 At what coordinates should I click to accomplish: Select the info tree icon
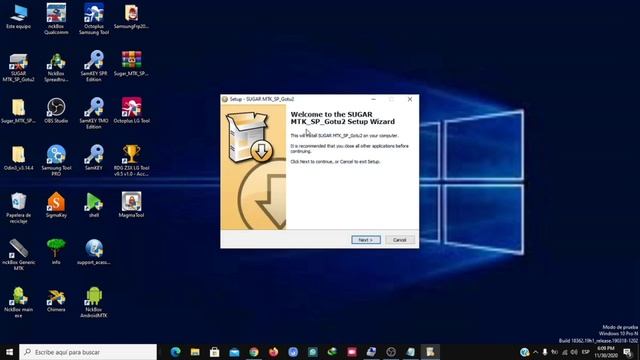pyautogui.click(x=56, y=252)
